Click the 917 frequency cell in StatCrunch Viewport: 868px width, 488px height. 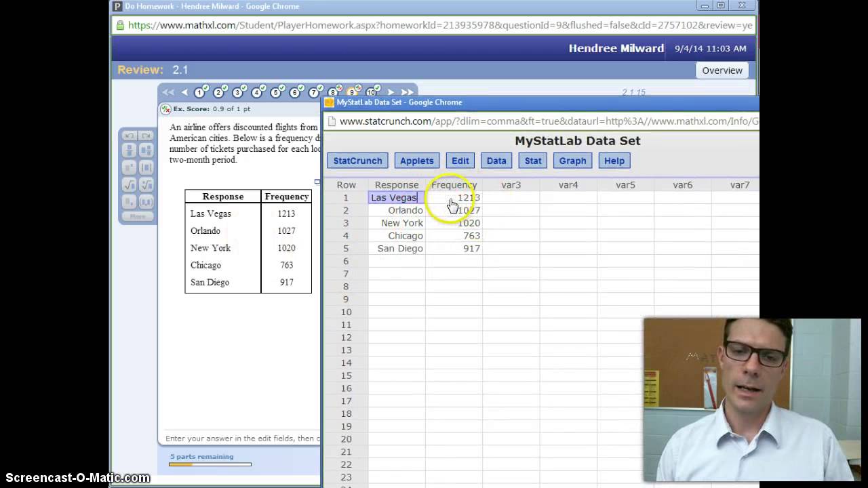(454, 249)
